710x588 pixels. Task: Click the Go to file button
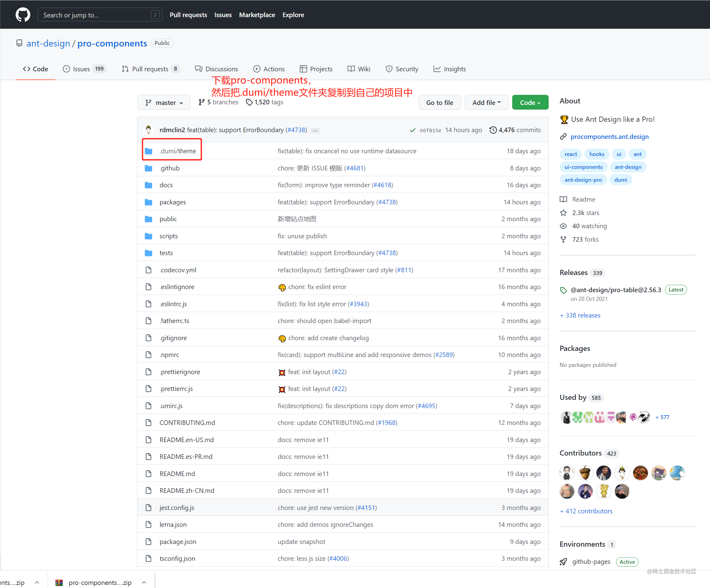click(x=440, y=102)
